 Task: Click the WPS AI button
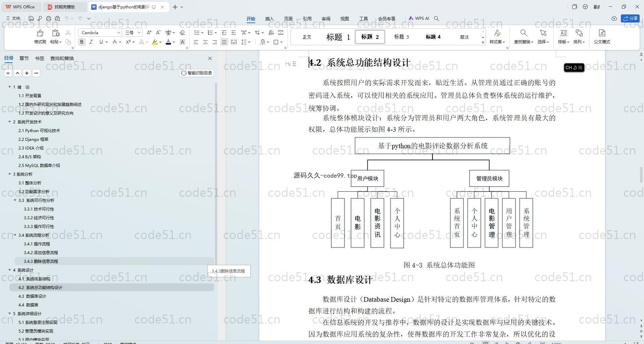(x=419, y=18)
